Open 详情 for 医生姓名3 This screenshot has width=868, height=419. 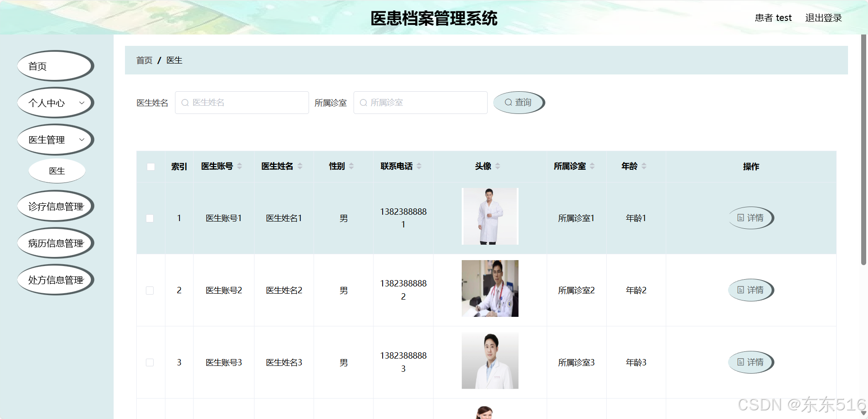(x=751, y=362)
